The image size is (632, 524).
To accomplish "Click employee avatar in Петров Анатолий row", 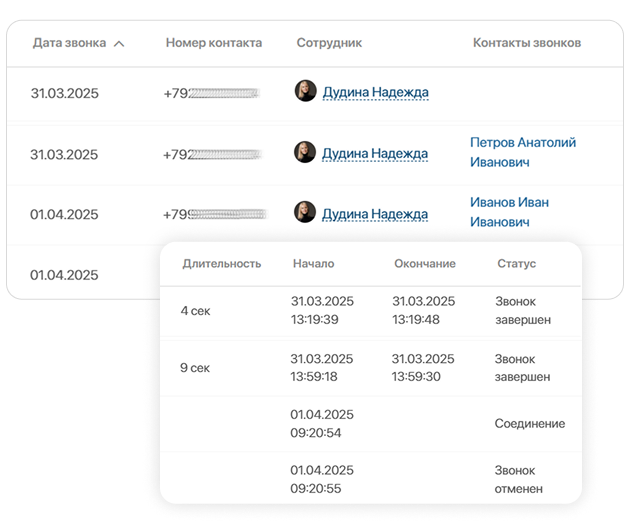I will point(305,152).
